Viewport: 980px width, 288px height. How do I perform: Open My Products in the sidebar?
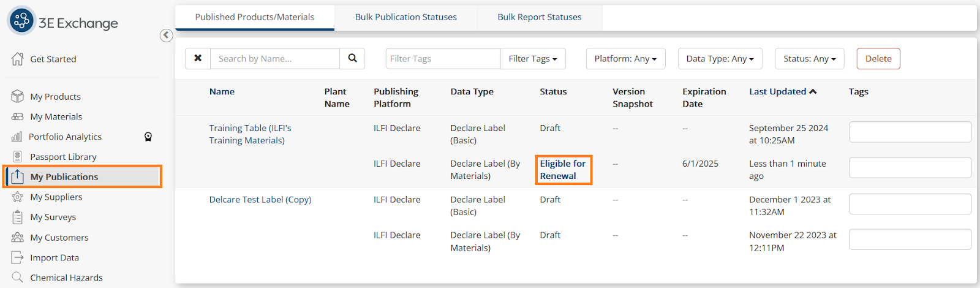point(56,96)
